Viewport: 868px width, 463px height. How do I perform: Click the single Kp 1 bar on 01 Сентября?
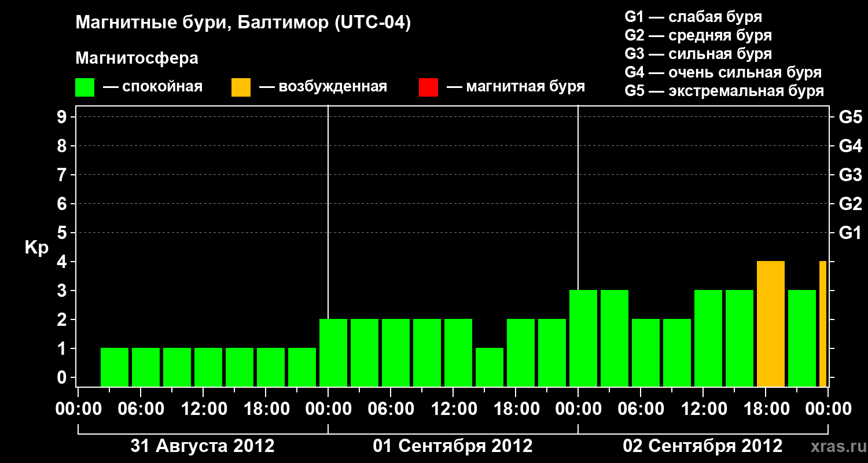coord(490,368)
